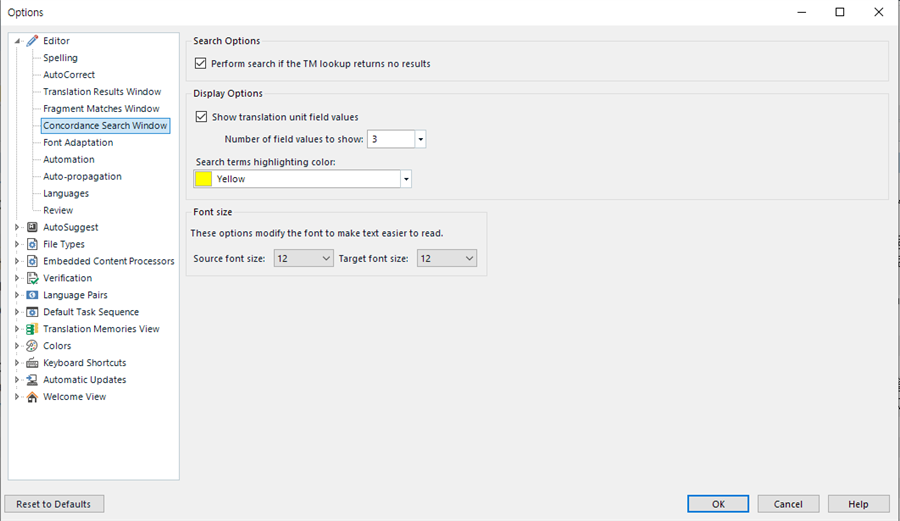Screen dimensions: 900x521
Task: Open the Target font size dropdown
Action: point(447,258)
